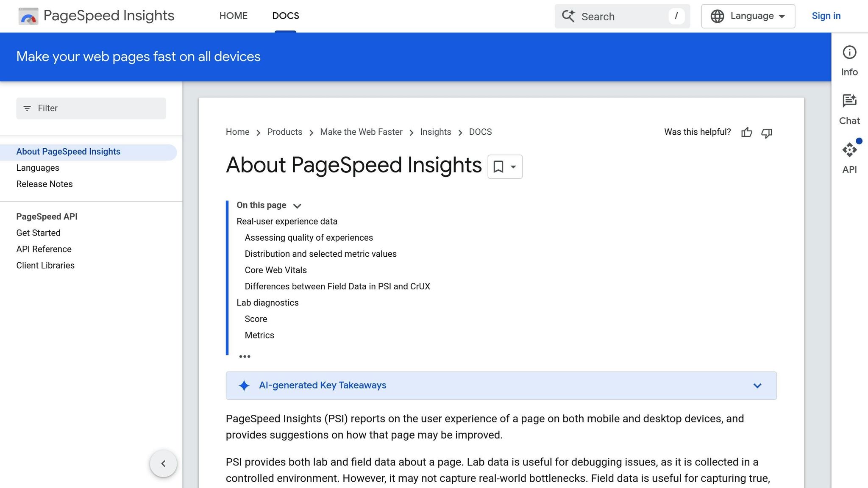
Task: Click the Sign in link
Action: coord(826,16)
